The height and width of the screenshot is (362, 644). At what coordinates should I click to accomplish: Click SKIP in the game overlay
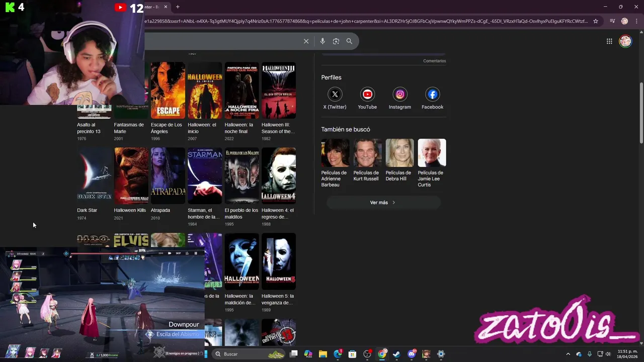(x=178, y=253)
